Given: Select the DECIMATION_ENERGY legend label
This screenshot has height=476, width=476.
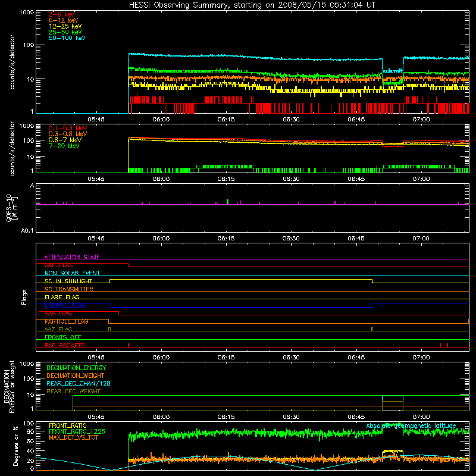Looking at the screenshot, I should pyautogui.click(x=76, y=368).
